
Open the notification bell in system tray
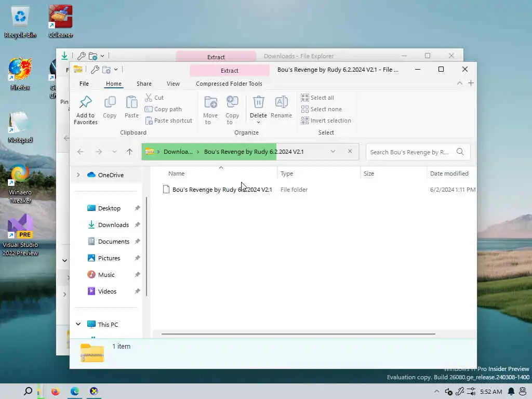(x=511, y=392)
